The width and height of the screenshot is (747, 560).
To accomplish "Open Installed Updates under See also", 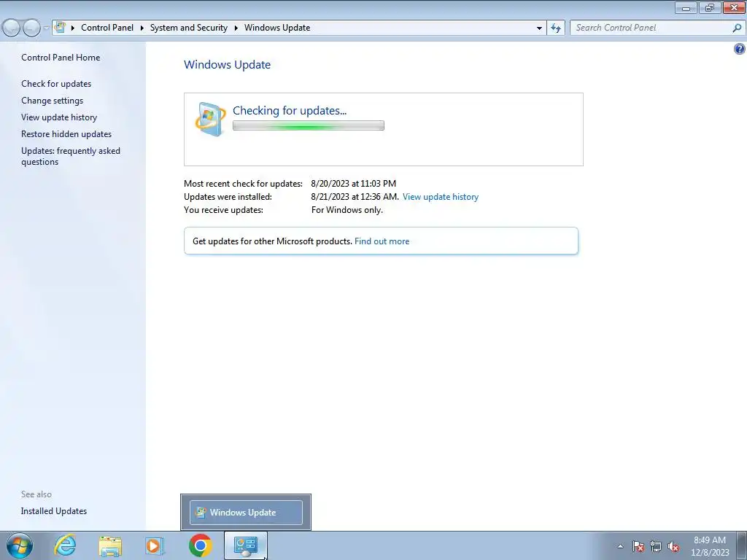I will click(x=54, y=511).
